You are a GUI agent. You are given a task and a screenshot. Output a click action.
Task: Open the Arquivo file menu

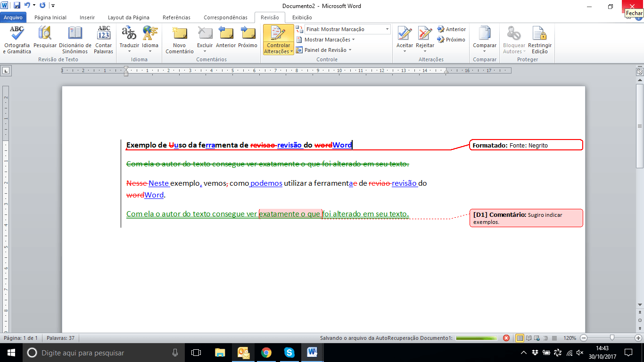click(13, 17)
